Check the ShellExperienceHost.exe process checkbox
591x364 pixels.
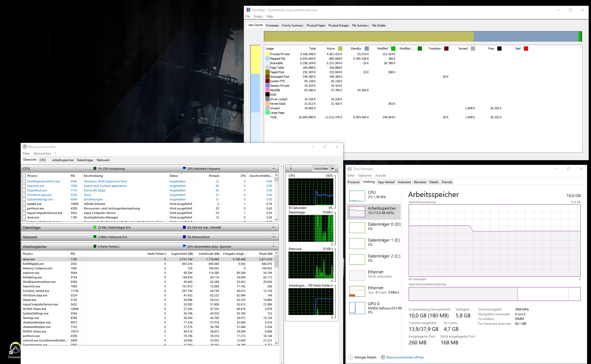[24, 181]
